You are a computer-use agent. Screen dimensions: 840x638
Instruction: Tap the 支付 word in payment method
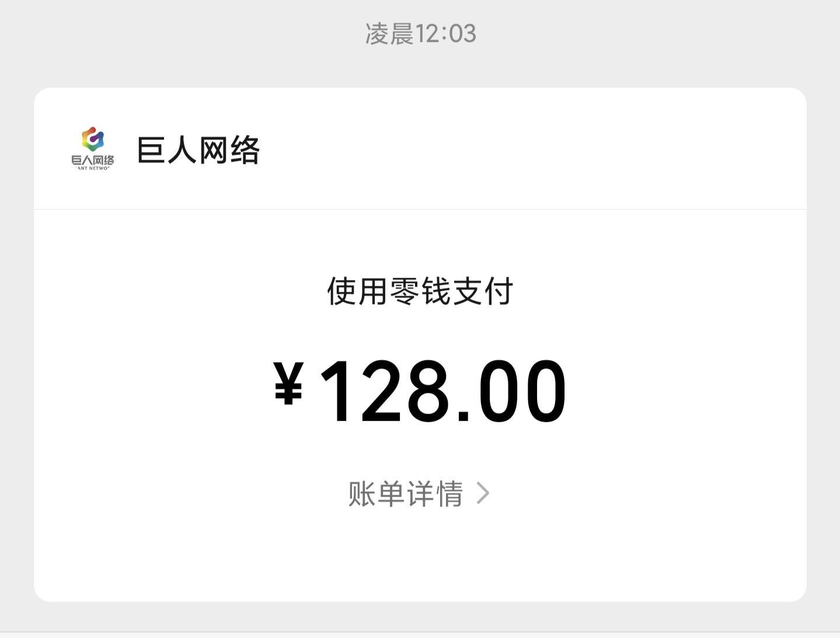point(483,291)
